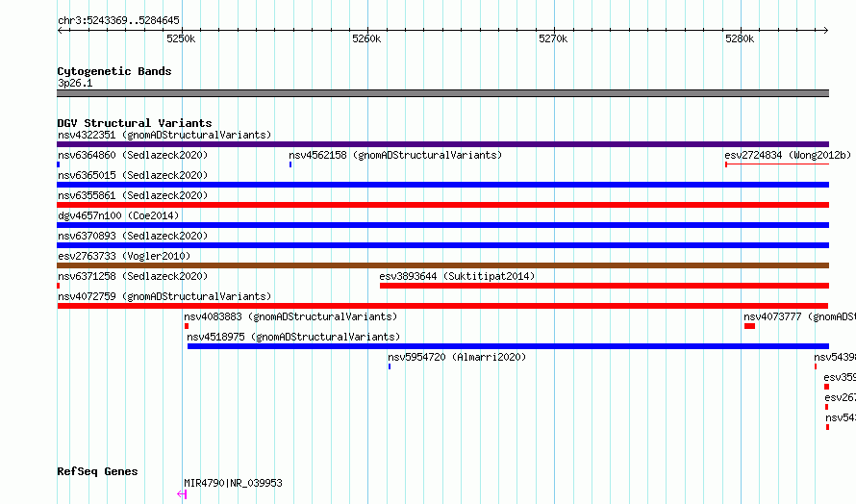Viewport: 856px width, 504px height.
Task: Select the 3p26.1 band label
Action: [x=75, y=83]
